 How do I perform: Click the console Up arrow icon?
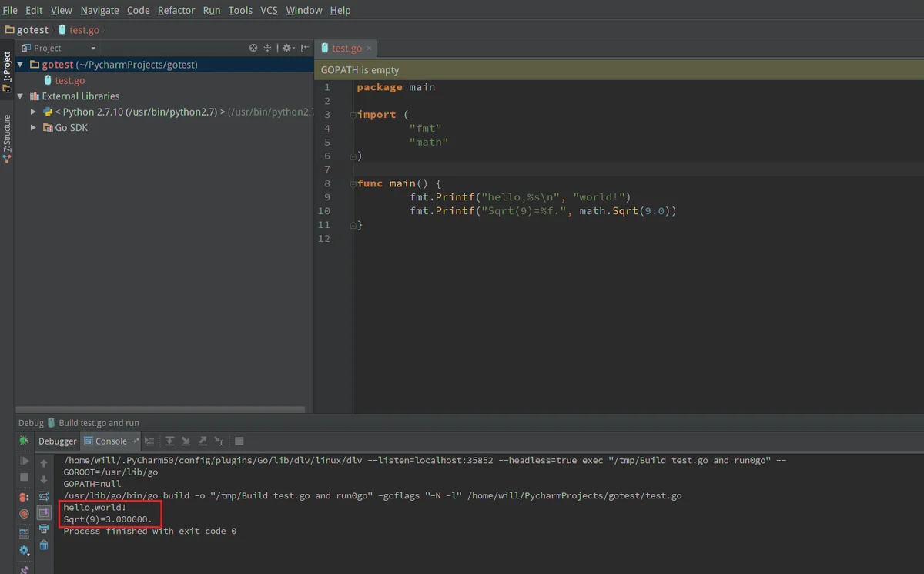(x=44, y=464)
